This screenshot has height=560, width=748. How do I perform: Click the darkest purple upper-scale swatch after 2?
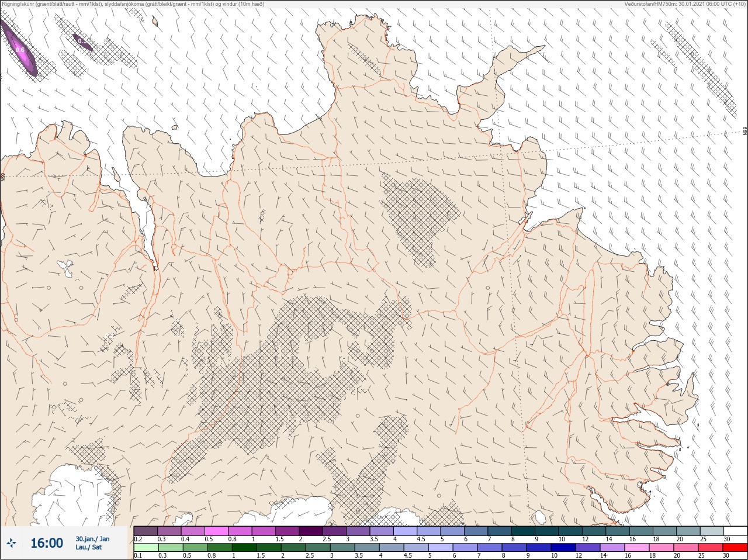pyautogui.click(x=311, y=531)
